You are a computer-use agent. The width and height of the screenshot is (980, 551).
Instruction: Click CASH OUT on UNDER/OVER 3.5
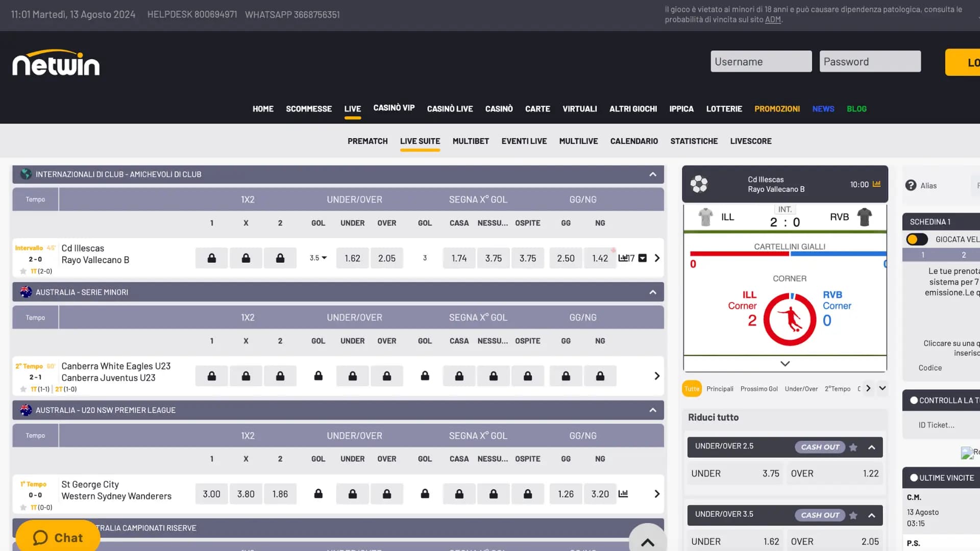click(x=819, y=515)
